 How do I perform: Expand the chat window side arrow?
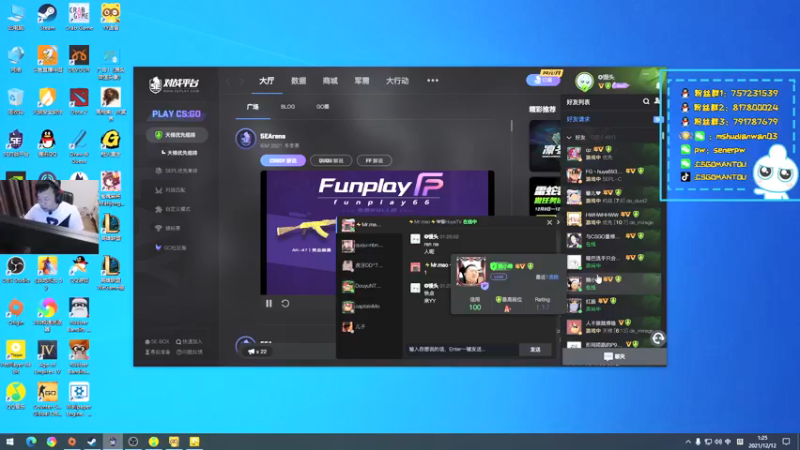(558, 222)
